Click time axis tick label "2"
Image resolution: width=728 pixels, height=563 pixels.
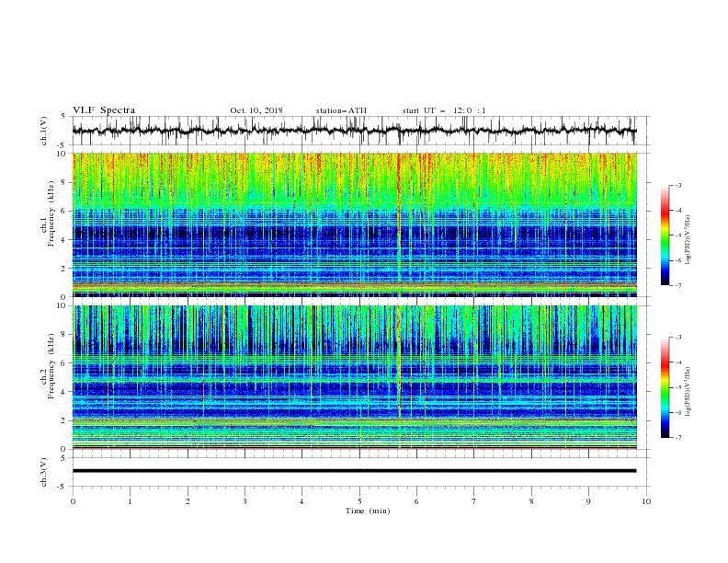coord(188,501)
